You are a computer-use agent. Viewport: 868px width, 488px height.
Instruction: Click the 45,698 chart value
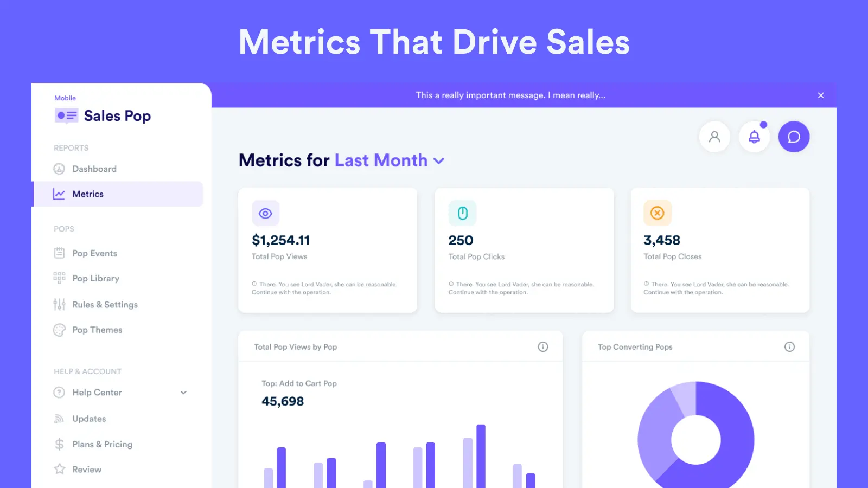click(x=283, y=401)
